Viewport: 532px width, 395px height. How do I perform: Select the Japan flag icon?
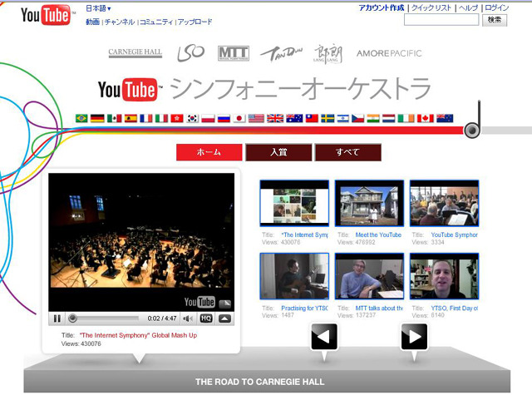tap(239, 118)
